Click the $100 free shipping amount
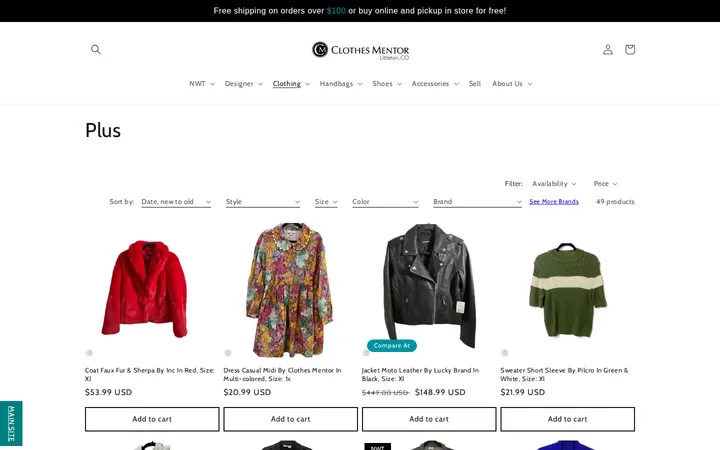Image resolution: width=720 pixels, height=450 pixels. (x=336, y=11)
